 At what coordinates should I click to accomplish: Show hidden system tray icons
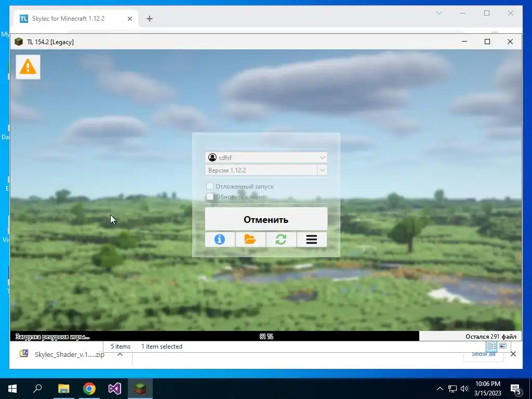click(x=440, y=389)
